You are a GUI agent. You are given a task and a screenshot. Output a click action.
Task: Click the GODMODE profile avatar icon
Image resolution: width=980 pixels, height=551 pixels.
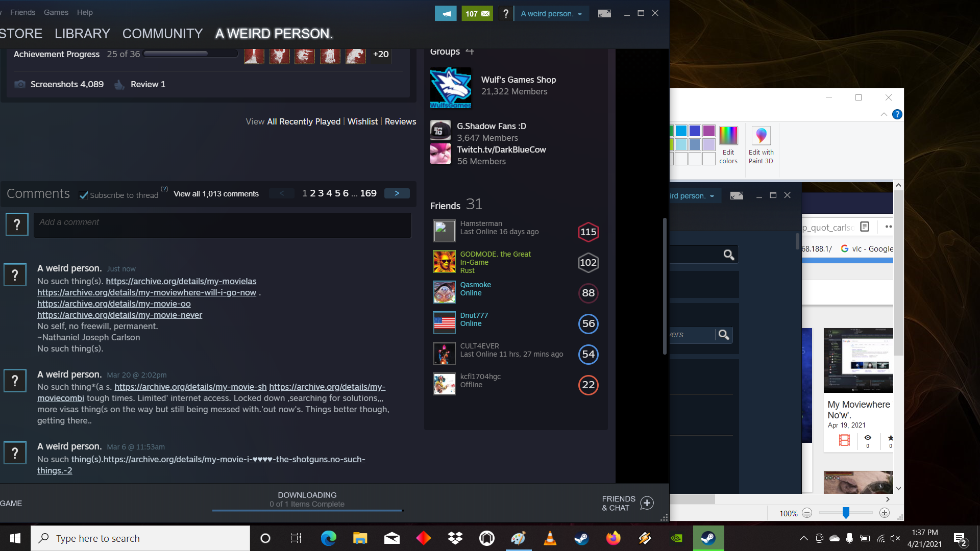(x=444, y=262)
